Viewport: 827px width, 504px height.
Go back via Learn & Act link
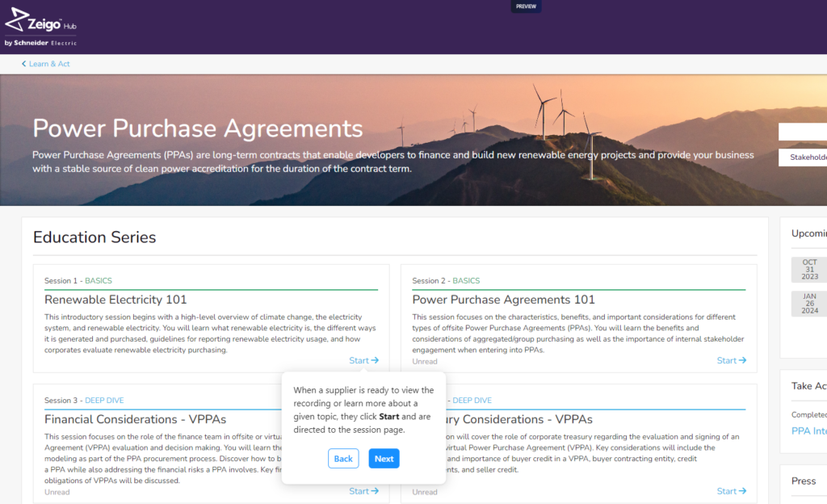[45, 64]
